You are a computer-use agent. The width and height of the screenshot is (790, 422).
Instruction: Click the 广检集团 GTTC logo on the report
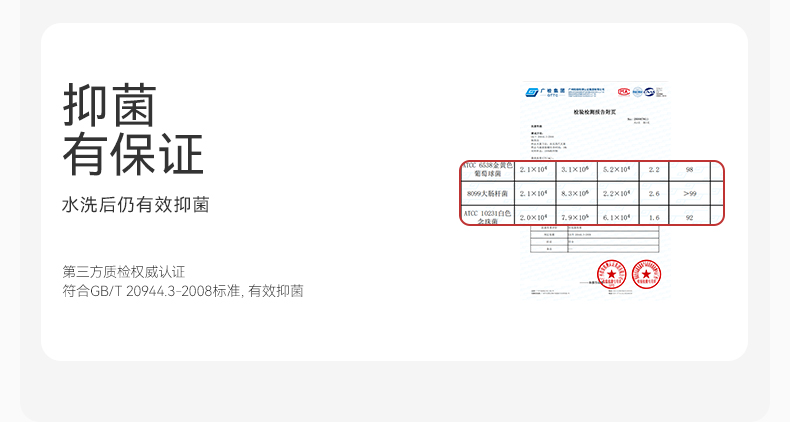[545, 92]
